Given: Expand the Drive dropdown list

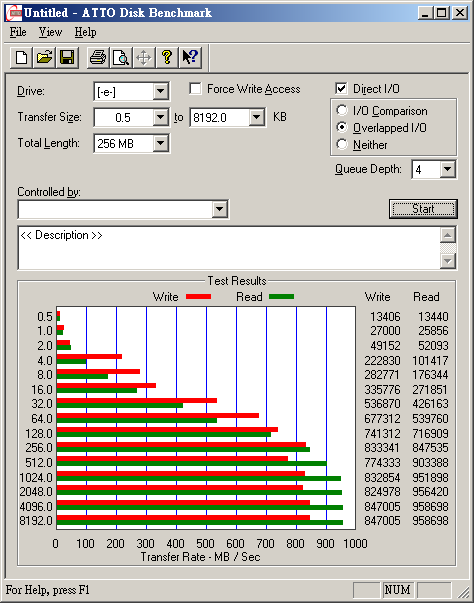Looking at the screenshot, I should (x=161, y=92).
